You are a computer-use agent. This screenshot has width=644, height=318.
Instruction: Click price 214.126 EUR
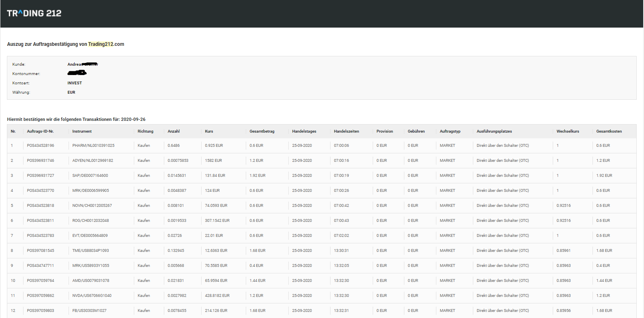click(x=216, y=311)
